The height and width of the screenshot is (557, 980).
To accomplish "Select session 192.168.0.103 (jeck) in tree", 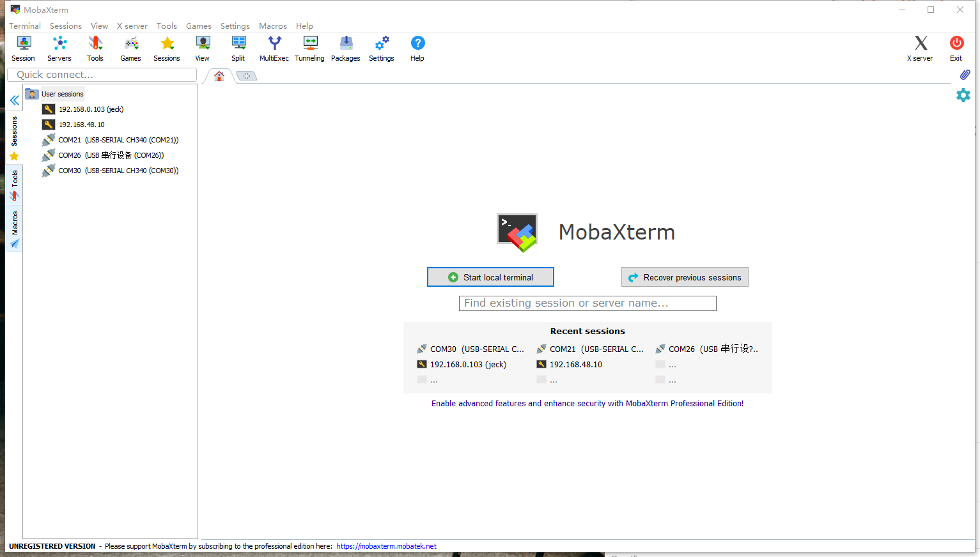I will coord(84,109).
